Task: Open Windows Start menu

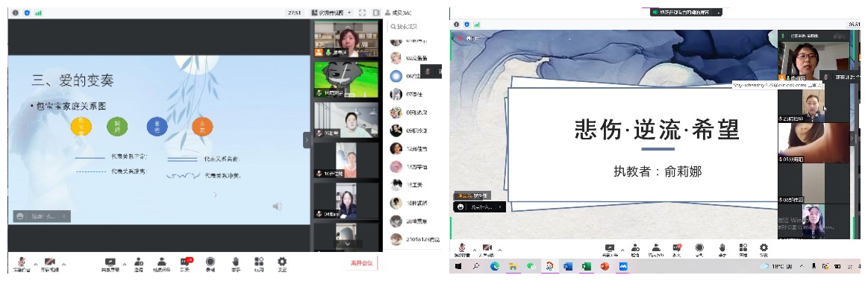Action: (x=458, y=267)
